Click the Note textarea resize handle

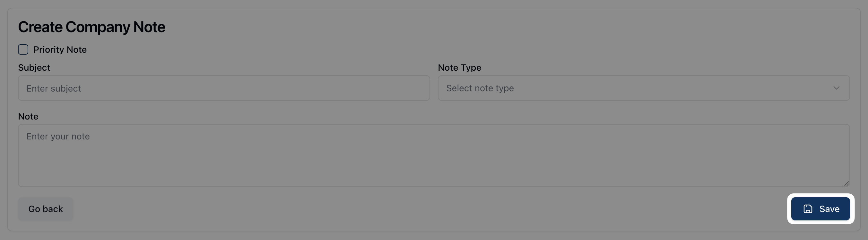point(846,184)
